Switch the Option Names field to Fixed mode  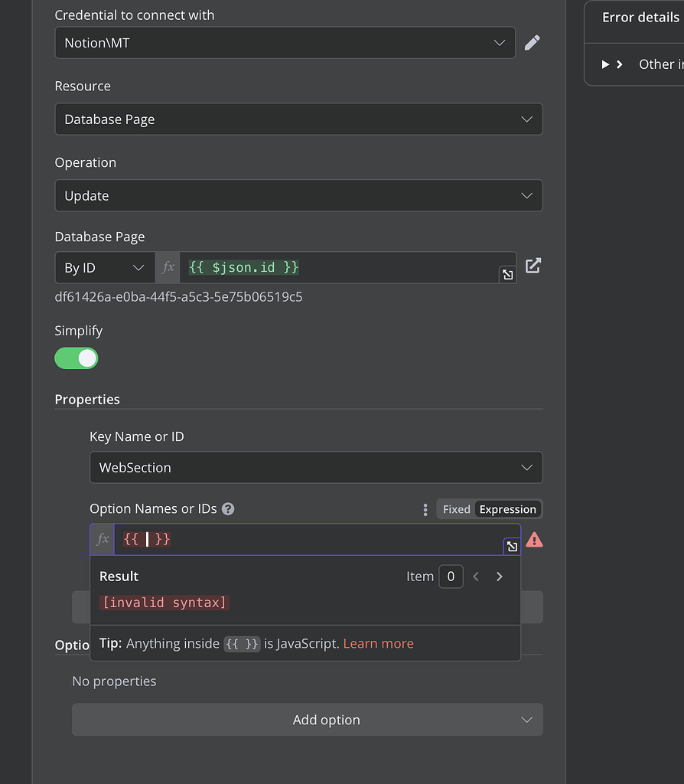point(454,508)
